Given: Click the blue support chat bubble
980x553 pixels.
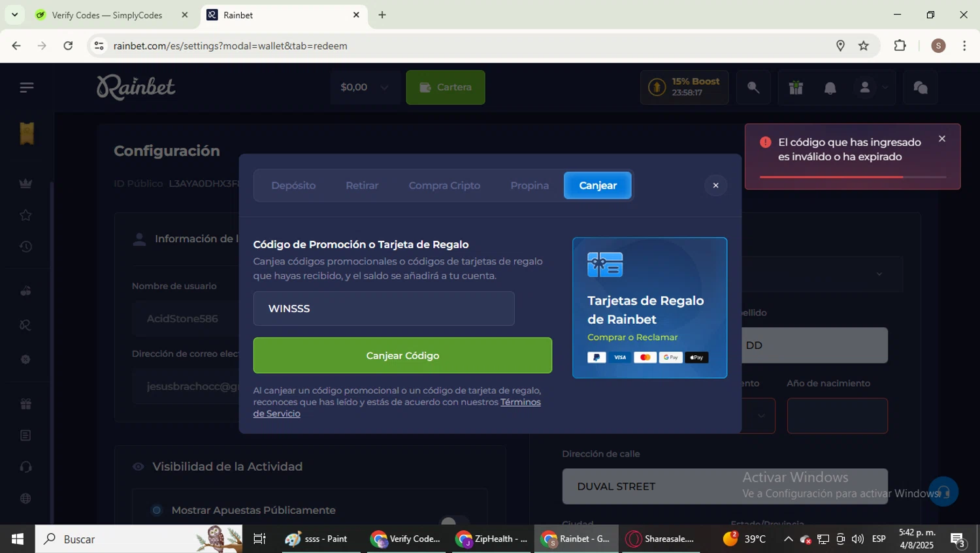Looking at the screenshot, I should point(943,492).
